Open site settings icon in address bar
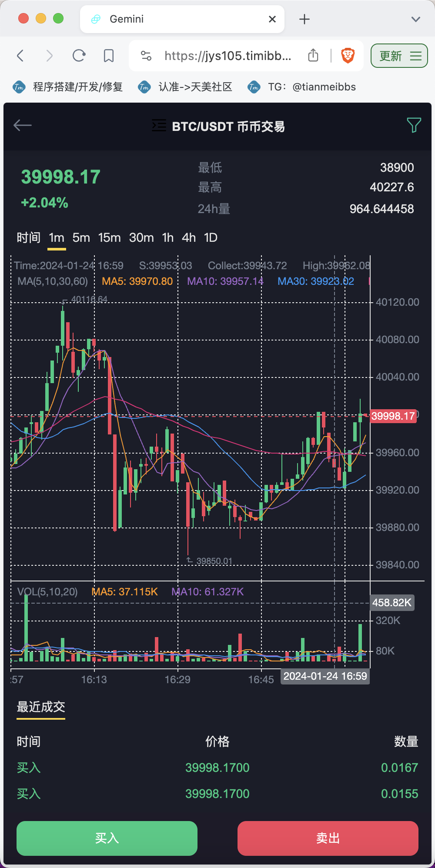Image resolution: width=435 pixels, height=868 pixels. [x=146, y=56]
